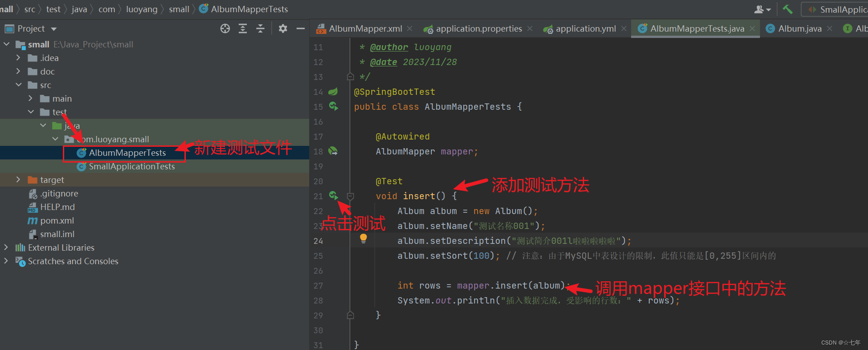Image resolution: width=868 pixels, height=350 pixels.
Task: Open the user account icon menu
Action: (762, 9)
